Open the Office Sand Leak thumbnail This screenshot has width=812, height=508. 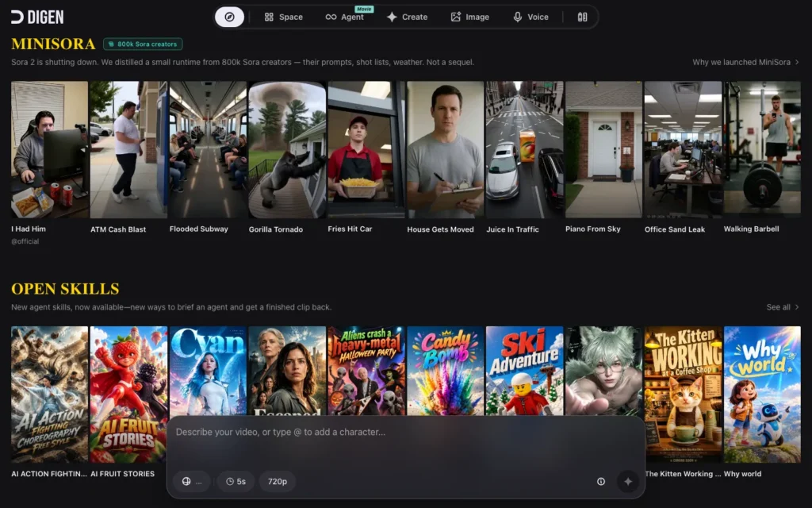[683, 149]
